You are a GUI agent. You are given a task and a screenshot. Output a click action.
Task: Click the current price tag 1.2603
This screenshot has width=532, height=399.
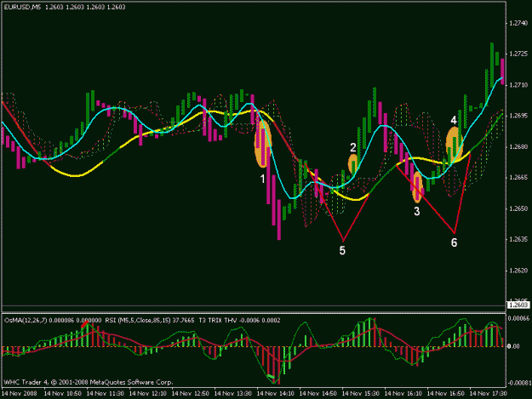(518, 305)
